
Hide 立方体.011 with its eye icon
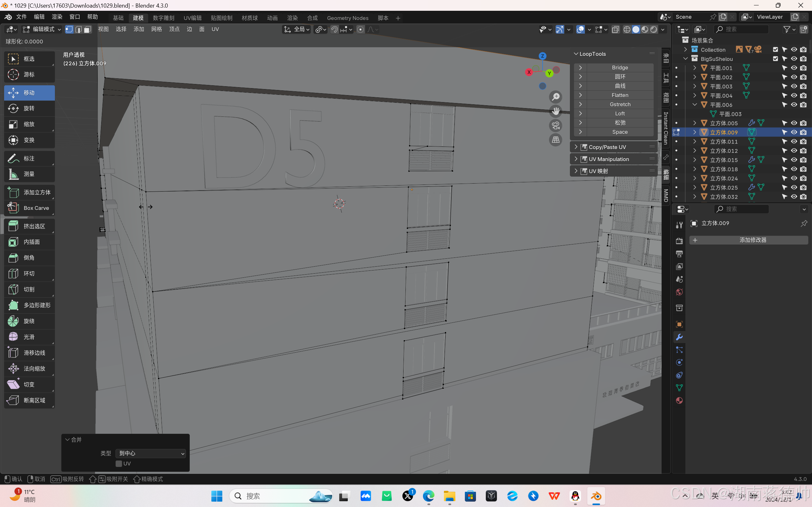click(x=794, y=141)
